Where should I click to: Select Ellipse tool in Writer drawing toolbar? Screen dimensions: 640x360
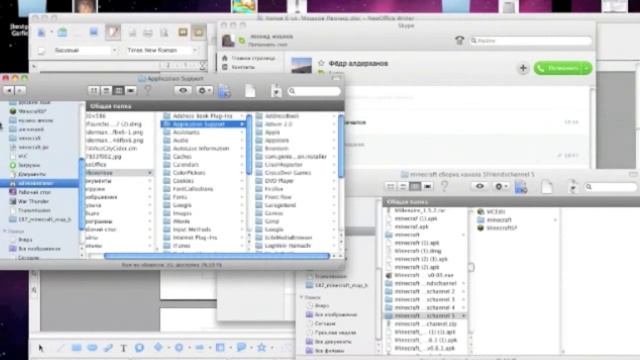pyautogui.click(x=92, y=348)
